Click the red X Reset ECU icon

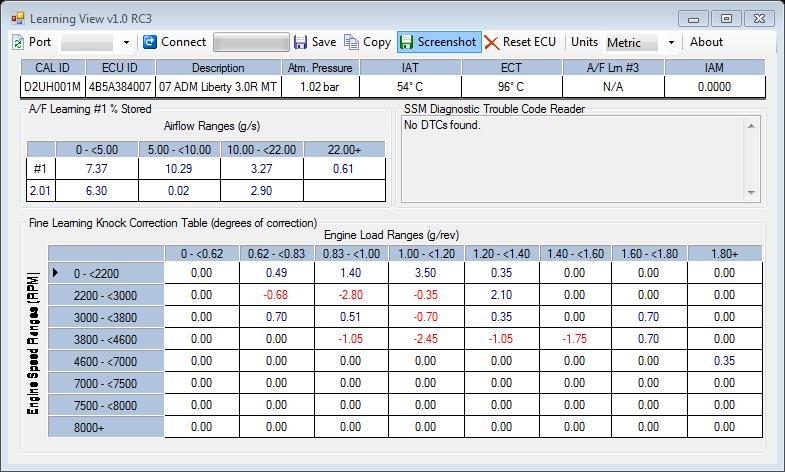[x=491, y=42]
